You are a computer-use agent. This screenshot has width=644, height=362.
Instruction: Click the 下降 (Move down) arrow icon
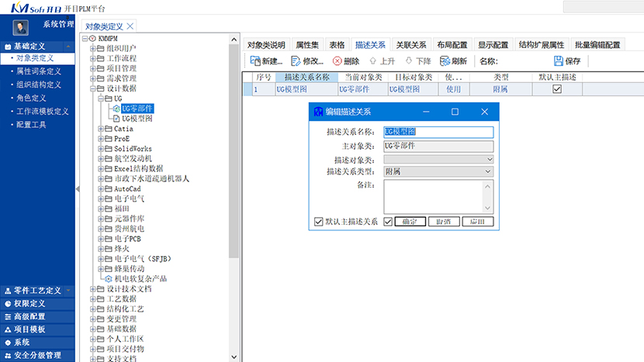click(409, 61)
